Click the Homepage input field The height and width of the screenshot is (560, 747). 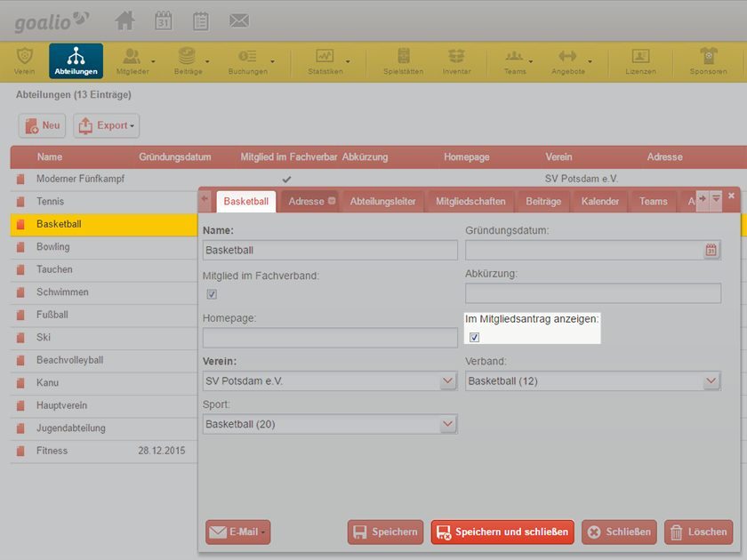tap(330, 338)
